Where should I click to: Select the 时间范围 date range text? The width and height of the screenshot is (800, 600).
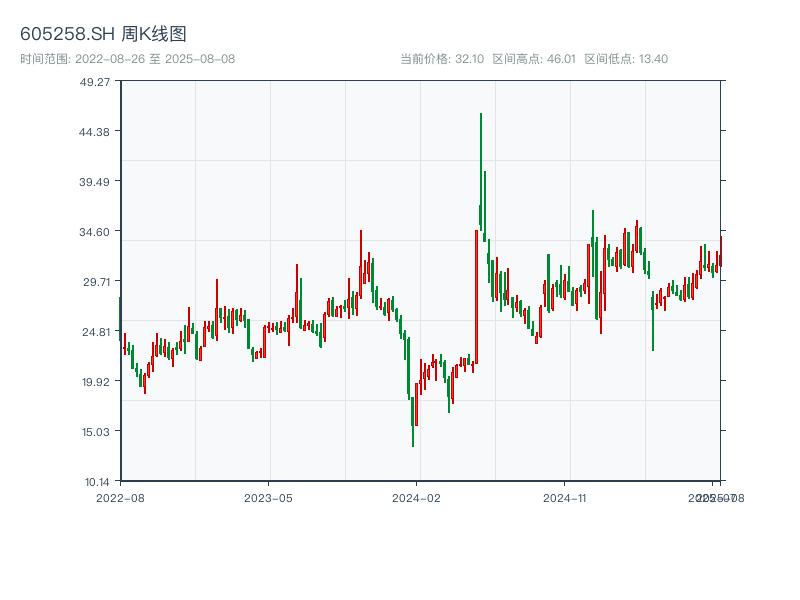coord(127,59)
